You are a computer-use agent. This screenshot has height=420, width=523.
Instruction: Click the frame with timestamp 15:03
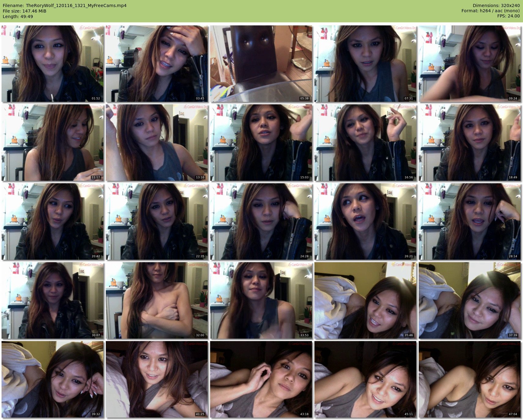(261, 143)
